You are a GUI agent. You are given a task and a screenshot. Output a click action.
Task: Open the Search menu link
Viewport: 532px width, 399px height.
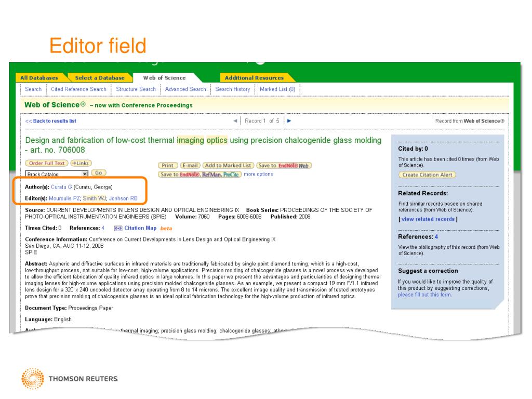coord(33,89)
